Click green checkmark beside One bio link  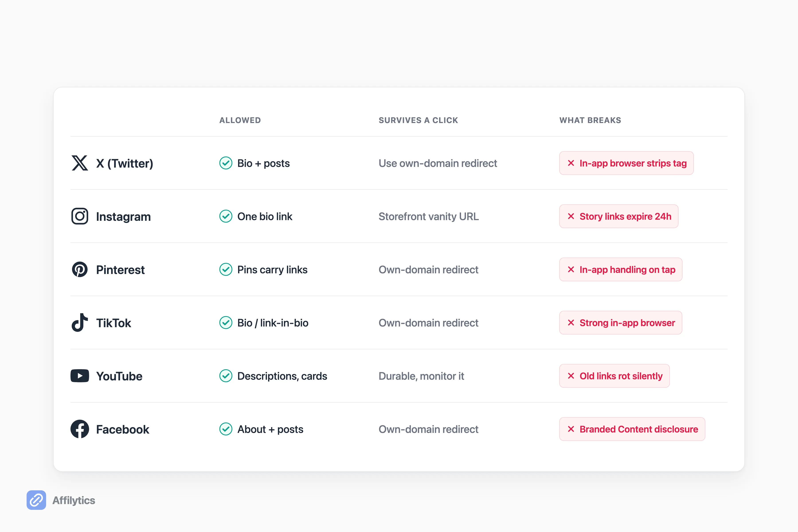(x=226, y=216)
